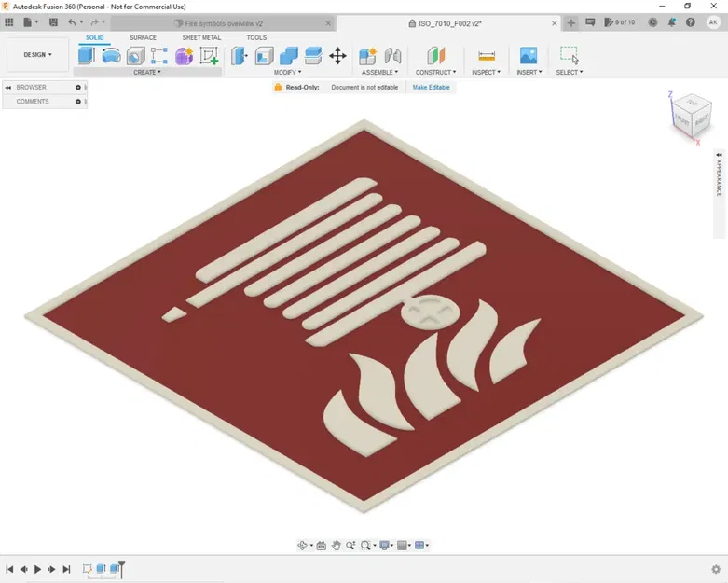Image resolution: width=728 pixels, height=583 pixels.
Task: Click the Measure icon
Action: [x=486, y=56]
